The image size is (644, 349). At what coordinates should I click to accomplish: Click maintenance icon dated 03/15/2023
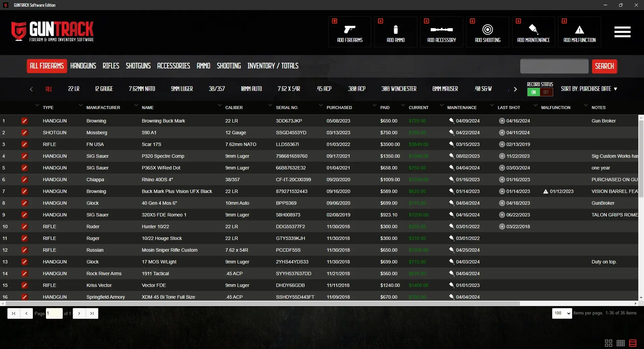[451, 144]
